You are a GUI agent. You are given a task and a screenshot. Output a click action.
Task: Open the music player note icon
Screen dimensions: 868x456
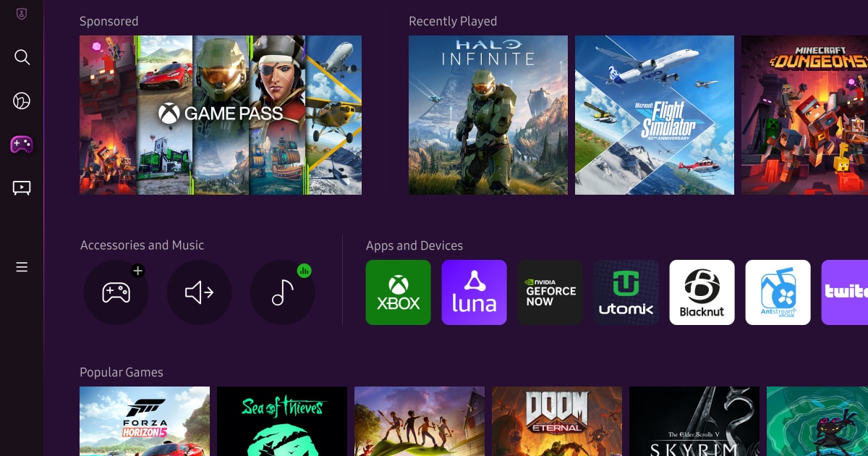(282, 292)
